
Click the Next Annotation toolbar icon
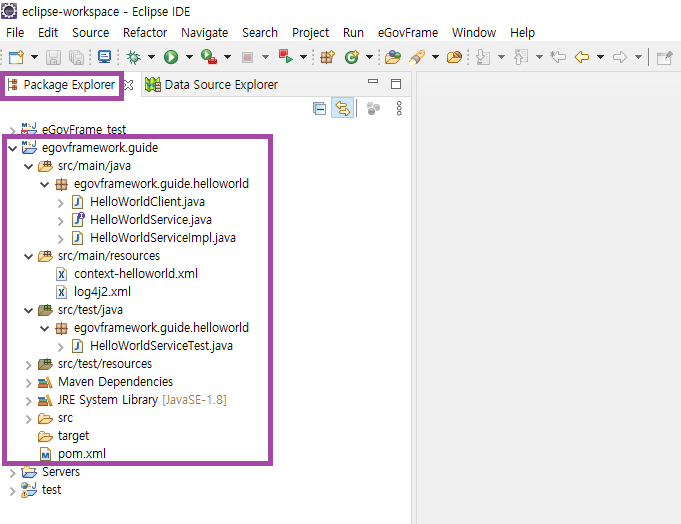pyautogui.click(x=483, y=57)
